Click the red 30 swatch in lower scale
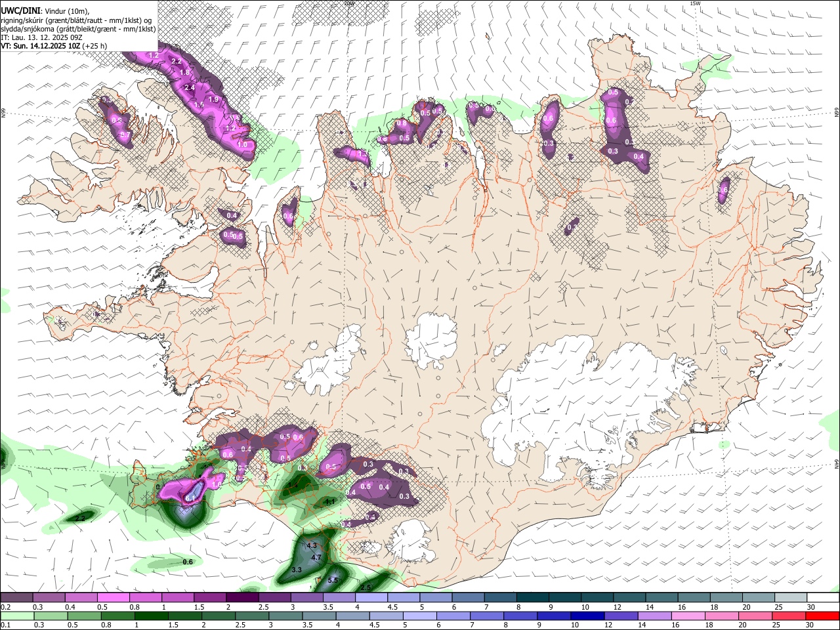Viewport: 840px width, 630px height. [x=822, y=616]
